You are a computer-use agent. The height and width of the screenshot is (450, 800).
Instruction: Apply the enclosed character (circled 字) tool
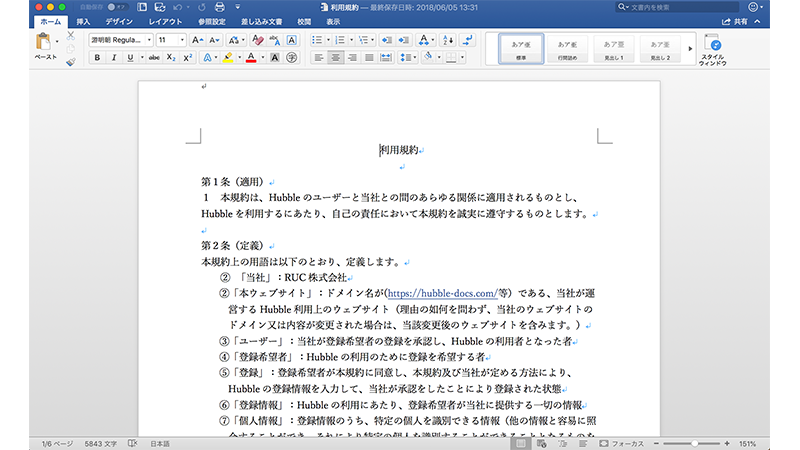coord(291,58)
